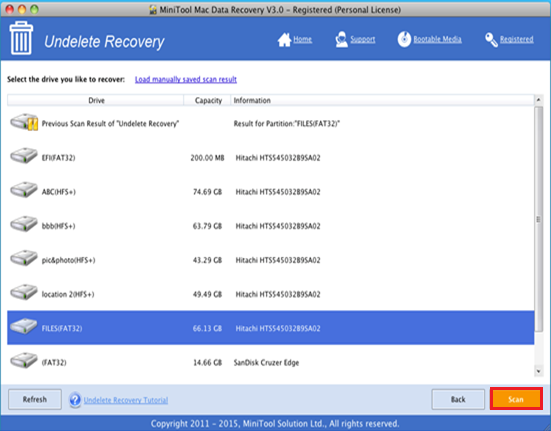Viewport: 551px width, 431px height.
Task: Open the Bootable Media link
Action: pos(437,39)
